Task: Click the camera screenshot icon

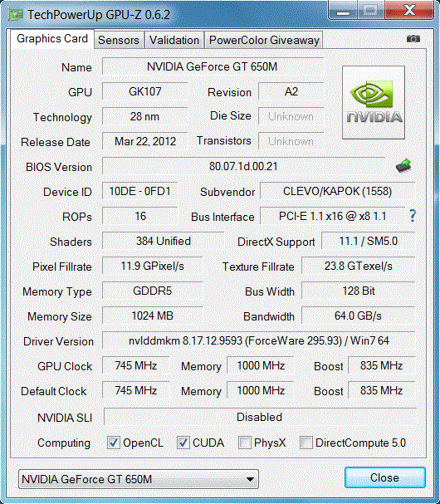Action: pyautogui.click(x=413, y=39)
